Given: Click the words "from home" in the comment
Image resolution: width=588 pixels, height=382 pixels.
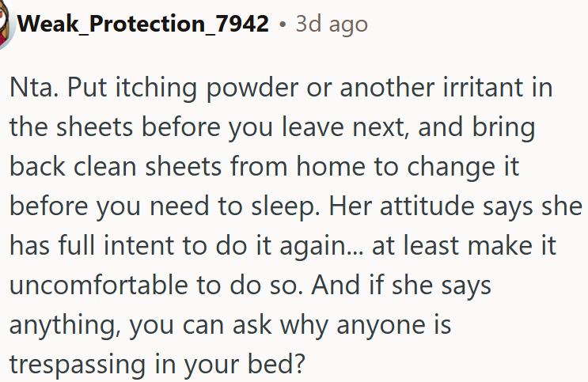Looking at the screenshot, I should pos(298,166).
